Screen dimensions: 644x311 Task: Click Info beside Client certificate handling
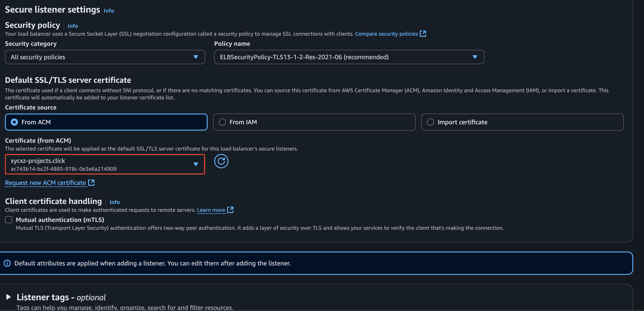click(115, 202)
